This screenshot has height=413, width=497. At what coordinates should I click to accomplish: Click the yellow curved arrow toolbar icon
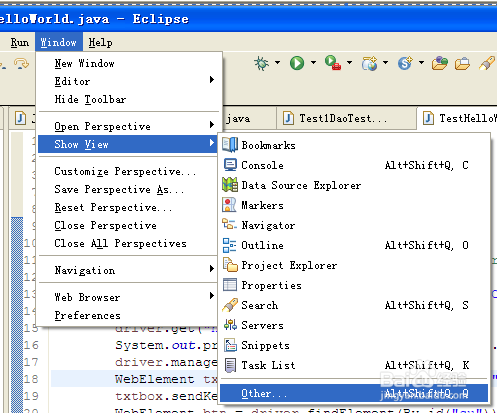click(x=21, y=63)
